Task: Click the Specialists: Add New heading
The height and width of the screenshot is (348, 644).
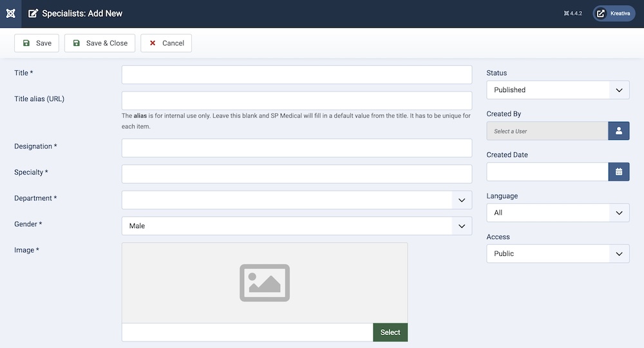Action: point(82,14)
